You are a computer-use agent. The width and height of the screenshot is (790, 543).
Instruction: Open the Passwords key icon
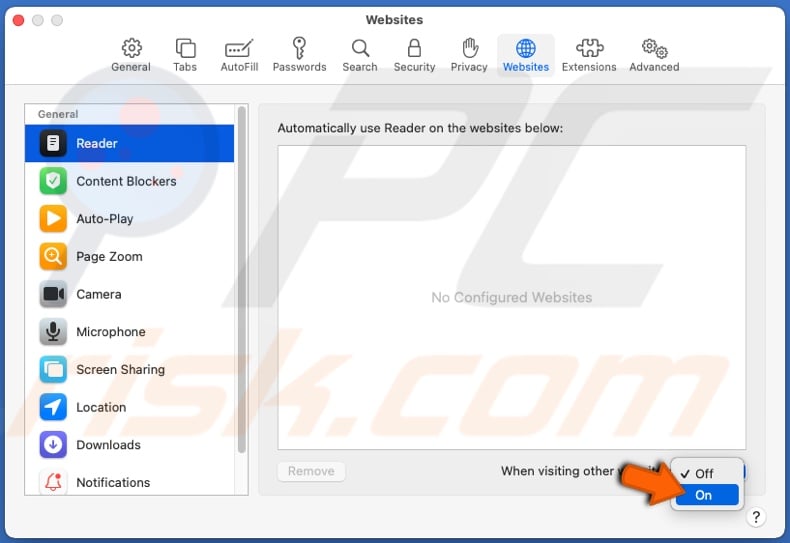click(x=299, y=48)
